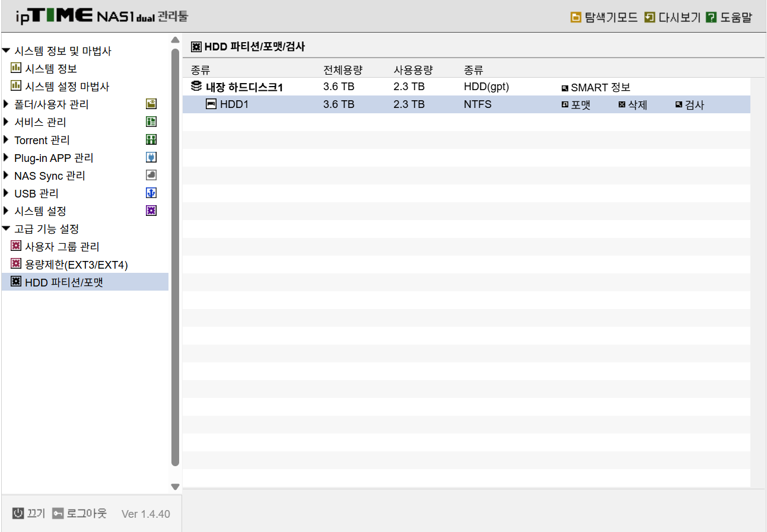Screen dimensions: 767x532
Task: Click the sidebar scrollbar down arrow
Action: click(x=174, y=487)
